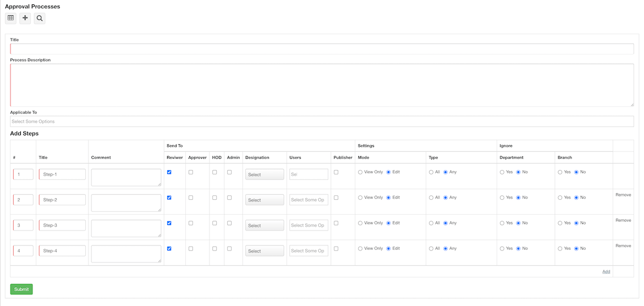Open the magnifier search icon
The height and width of the screenshot is (306, 644).
point(40,18)
